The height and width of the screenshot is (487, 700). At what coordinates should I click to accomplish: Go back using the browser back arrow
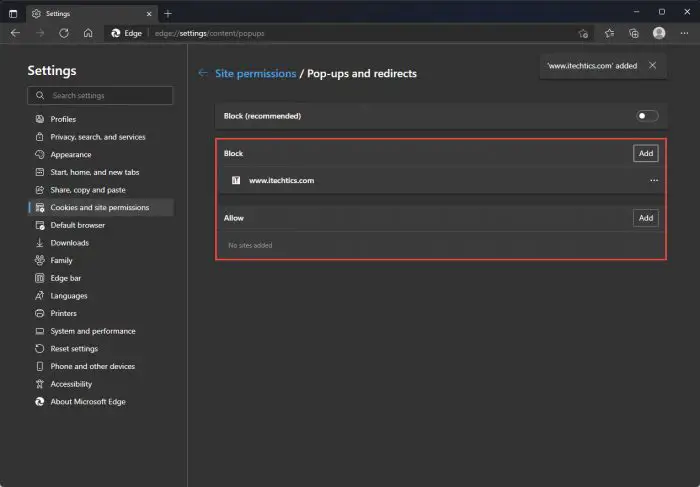16,33
